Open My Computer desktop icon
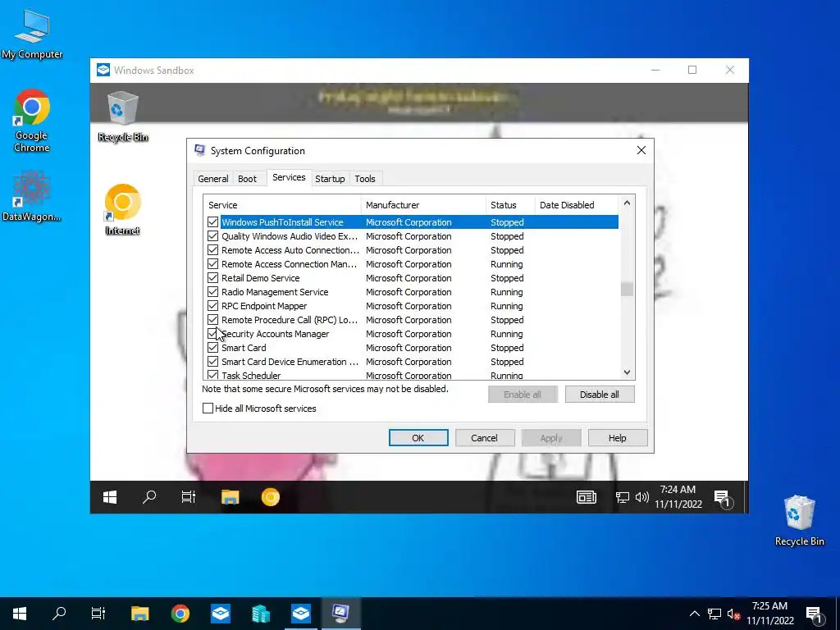This screenshot has width=840, height=630. (32, 34)
